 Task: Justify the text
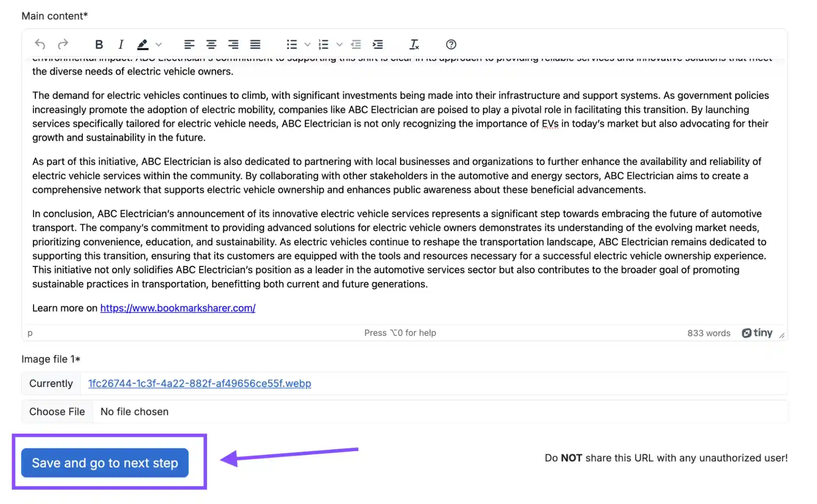click(x=255, y=44)
